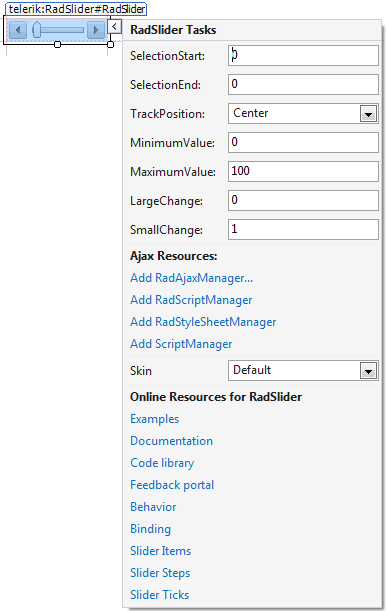Open the Documentation link
Image resolution: width=386 pixels, height=611 pixels.
[x=171, y=441]
